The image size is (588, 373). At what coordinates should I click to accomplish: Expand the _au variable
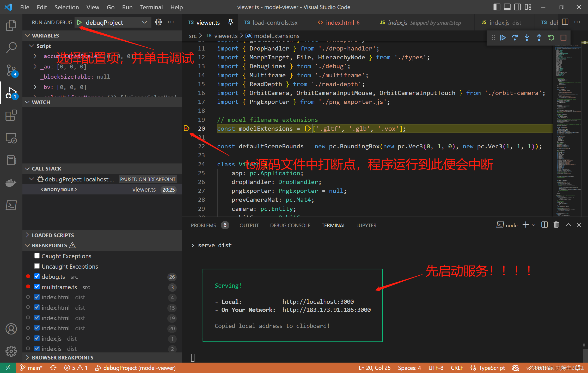[35, 67]
